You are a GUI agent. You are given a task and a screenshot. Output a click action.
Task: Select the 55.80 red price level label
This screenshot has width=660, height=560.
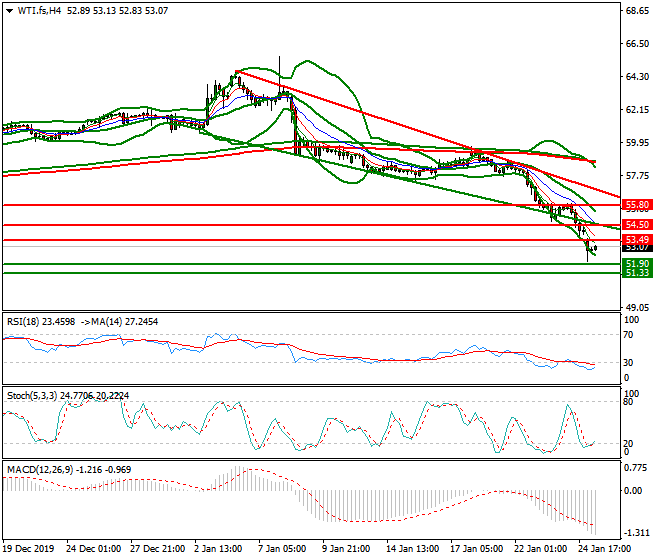(x=637, y=205)
